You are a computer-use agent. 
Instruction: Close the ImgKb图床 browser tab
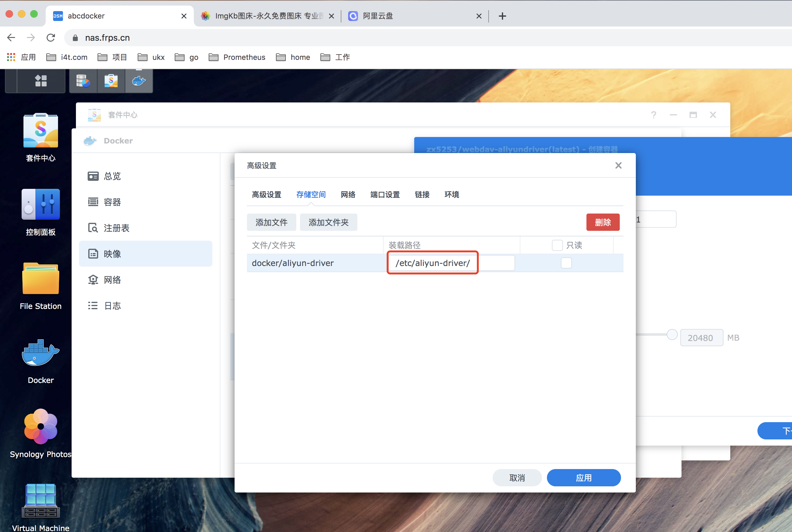[331, 16]
